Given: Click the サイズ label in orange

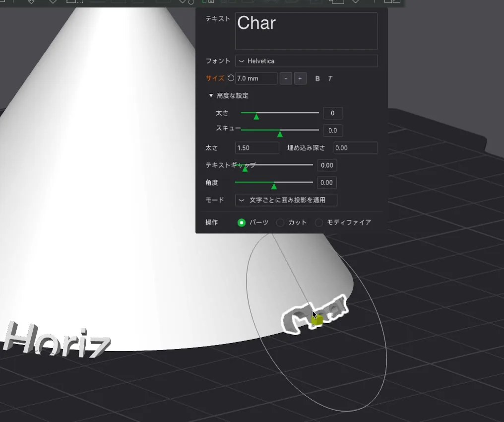Looking at the screenshot, I should click(215, 78).
